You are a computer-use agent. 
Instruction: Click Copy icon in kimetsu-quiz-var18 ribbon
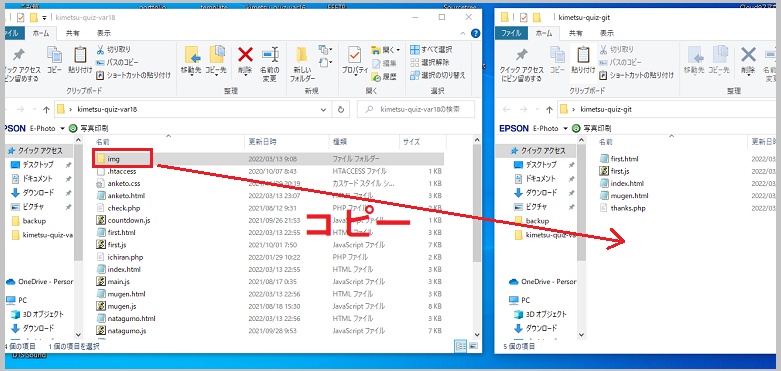point(54,60)
